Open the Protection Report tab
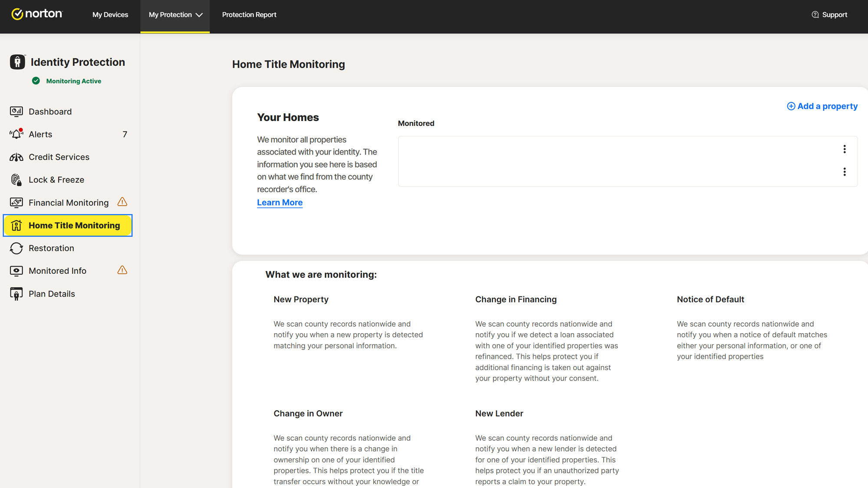This screenshot has height=488, width=868. coord(249,15)
